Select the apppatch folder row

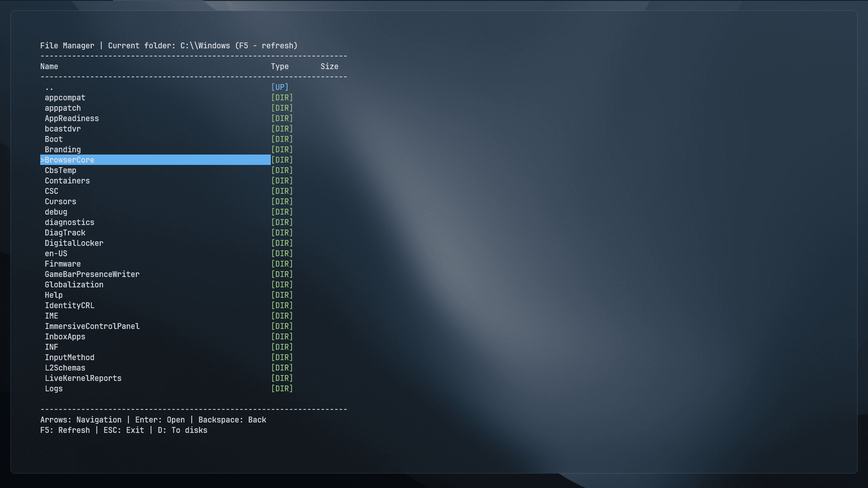pos(63,108)
